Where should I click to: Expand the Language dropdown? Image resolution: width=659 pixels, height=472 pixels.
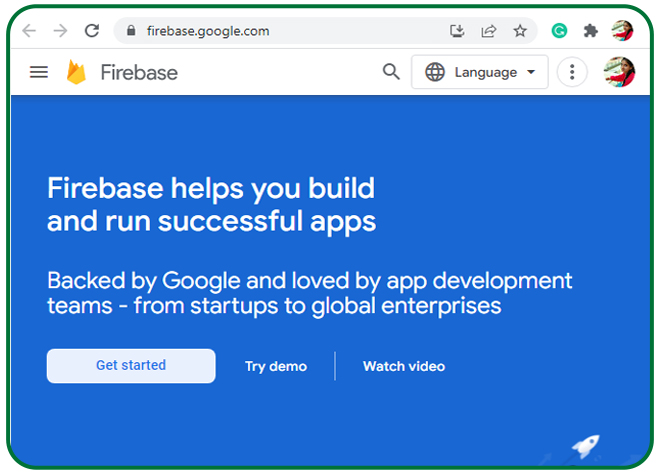[x=480, y=72]
